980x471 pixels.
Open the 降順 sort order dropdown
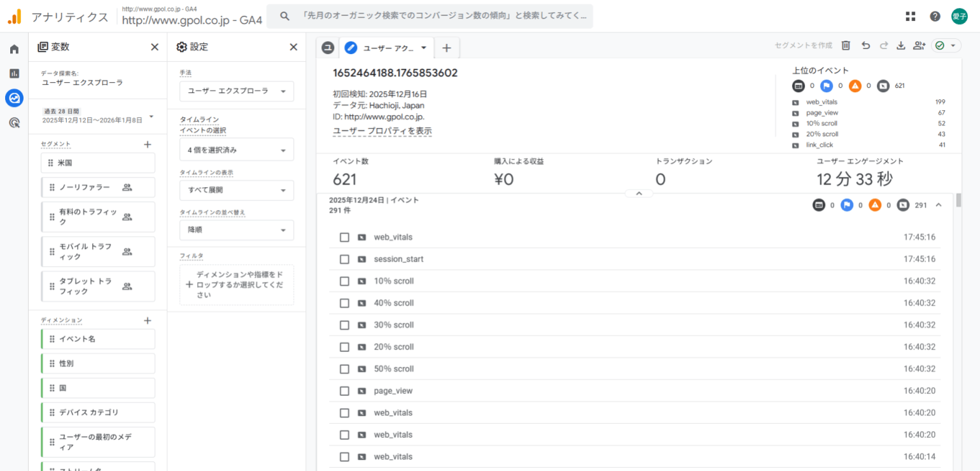point(237,230)
